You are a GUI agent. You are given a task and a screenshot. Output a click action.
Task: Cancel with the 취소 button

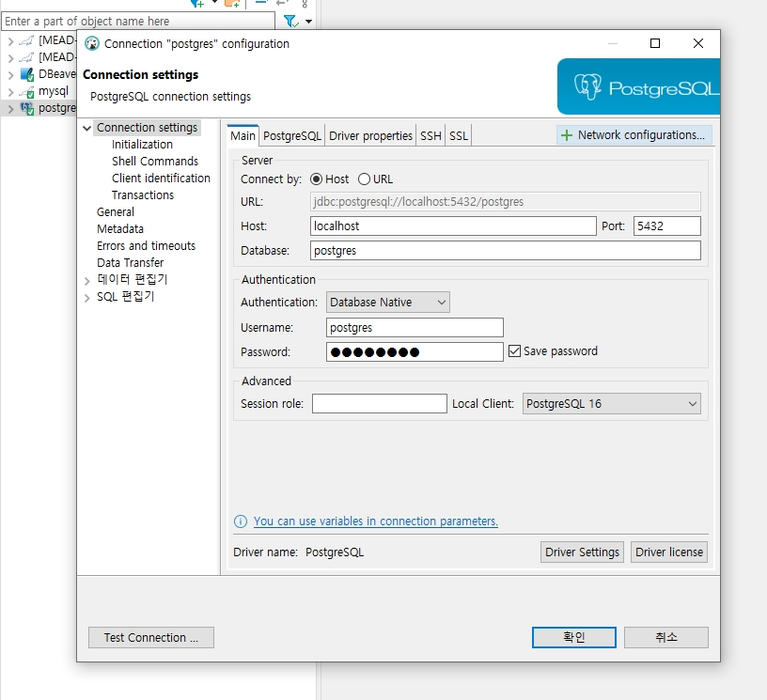coord(665,637)
